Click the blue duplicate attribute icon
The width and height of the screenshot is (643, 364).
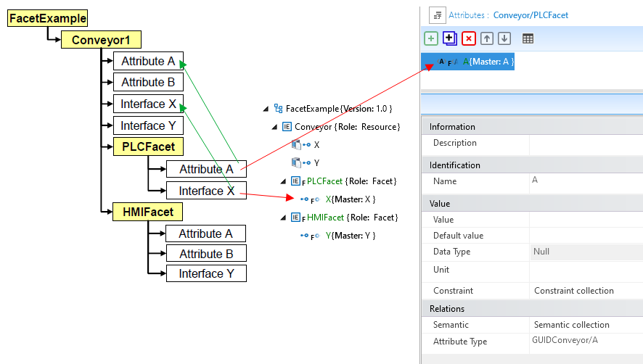click(450, 38)
